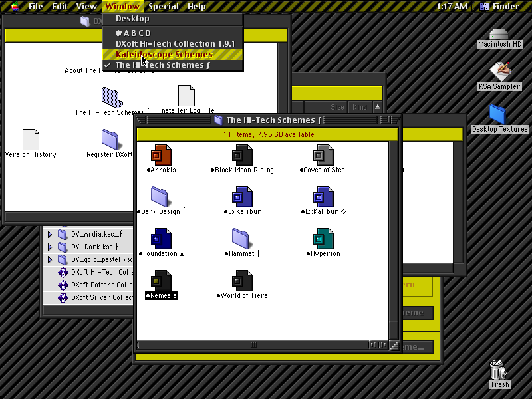The height and width of the screenshot is (399, 532).
Task: Select the Version History document icon
Action: (x=31, y=139)
